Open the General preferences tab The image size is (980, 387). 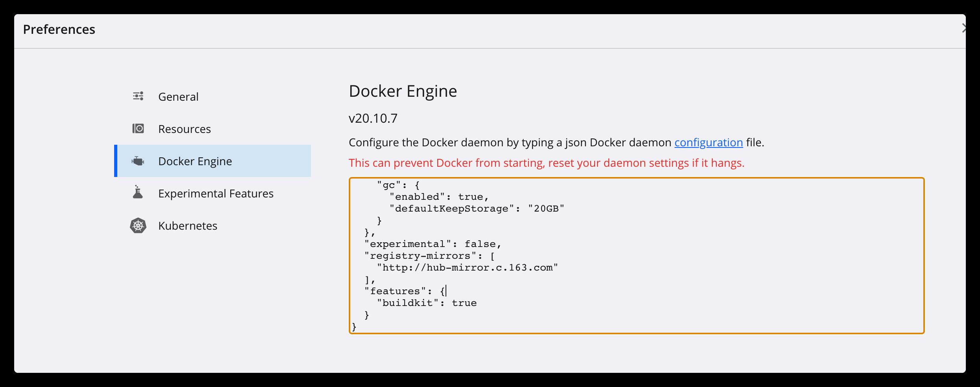(213, 96)
